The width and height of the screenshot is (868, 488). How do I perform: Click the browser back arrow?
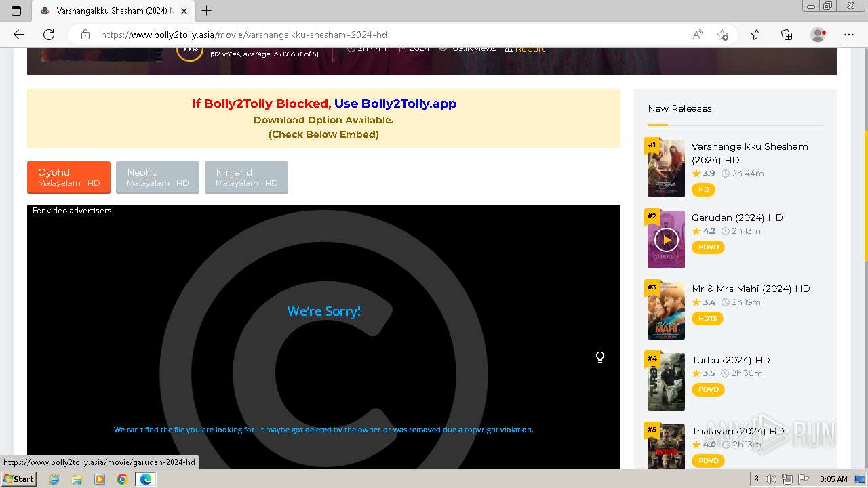[19, 35]
